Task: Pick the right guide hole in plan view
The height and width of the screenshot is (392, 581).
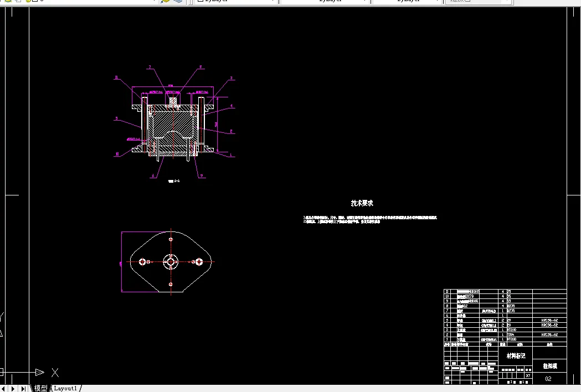Action: point(199,262)
